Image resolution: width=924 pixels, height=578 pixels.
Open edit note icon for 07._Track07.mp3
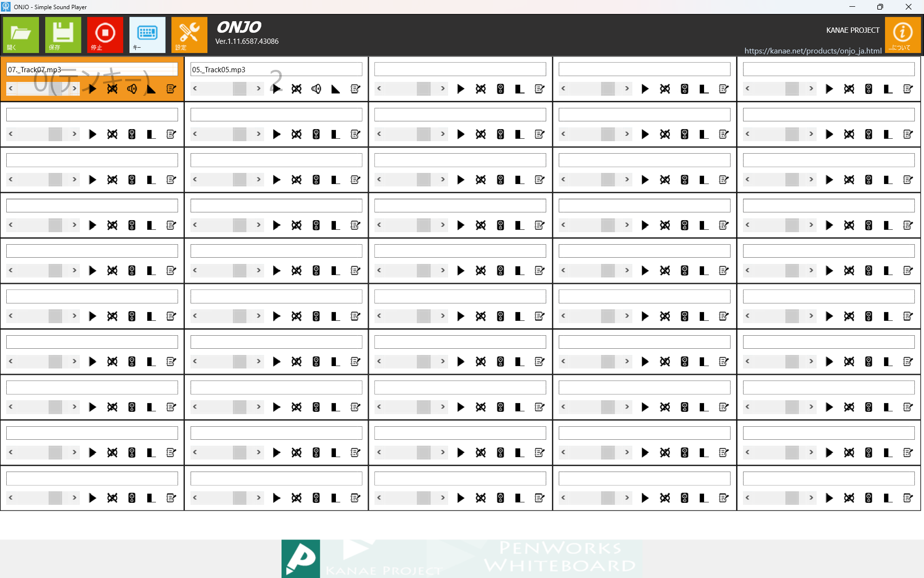(x=171, y=89)
